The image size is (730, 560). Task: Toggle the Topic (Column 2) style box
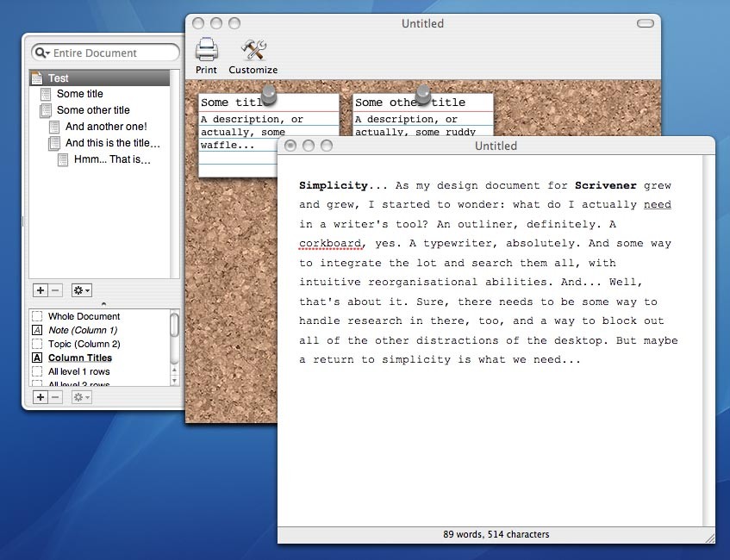(37, 344)
